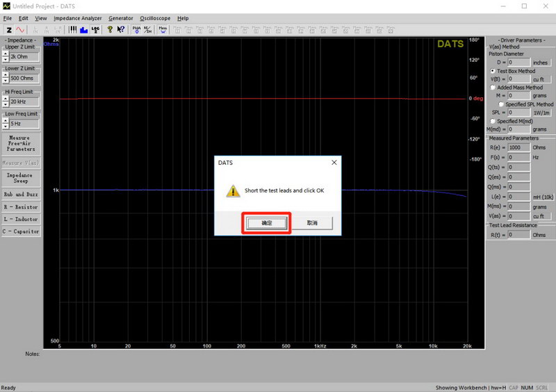The height and width of the screenshot is (392, 556).
Task: Open the Oscilloscope menu
Action: [x=155, y=18]
